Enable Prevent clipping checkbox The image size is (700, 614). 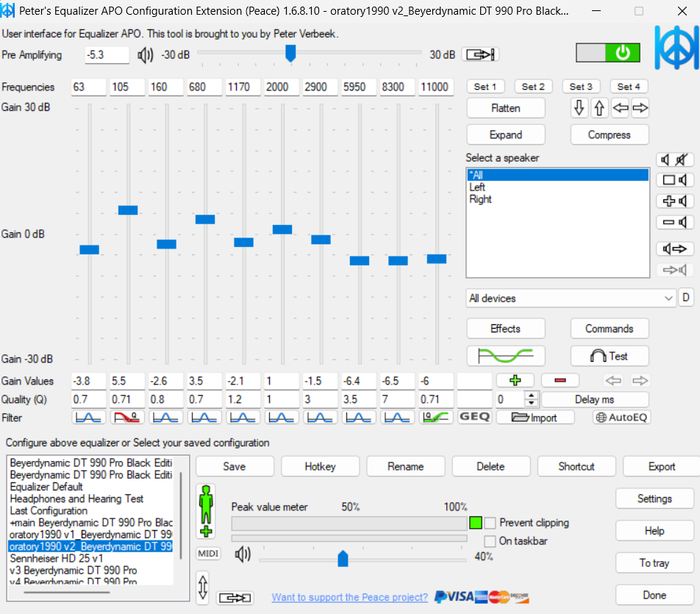coord(490,523)
